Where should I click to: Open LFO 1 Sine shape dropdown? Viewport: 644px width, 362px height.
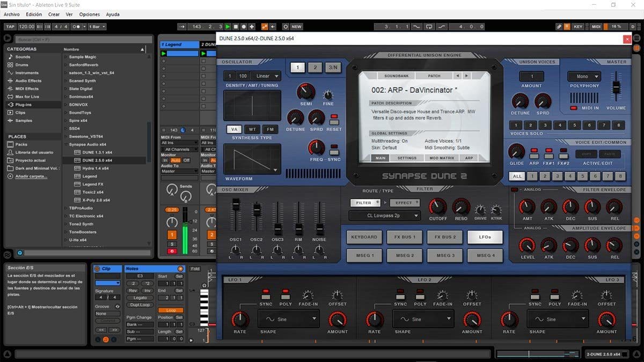pos(289,319)
